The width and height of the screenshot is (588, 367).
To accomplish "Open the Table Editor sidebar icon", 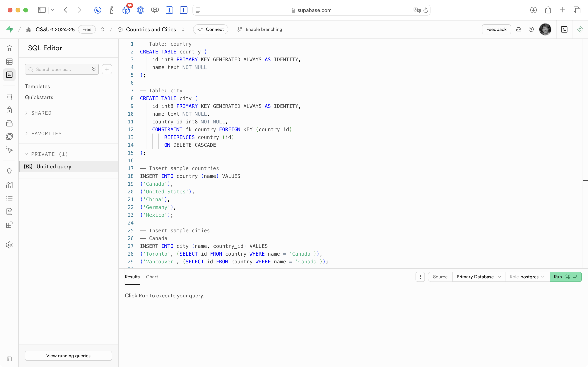I will point(10,62).
